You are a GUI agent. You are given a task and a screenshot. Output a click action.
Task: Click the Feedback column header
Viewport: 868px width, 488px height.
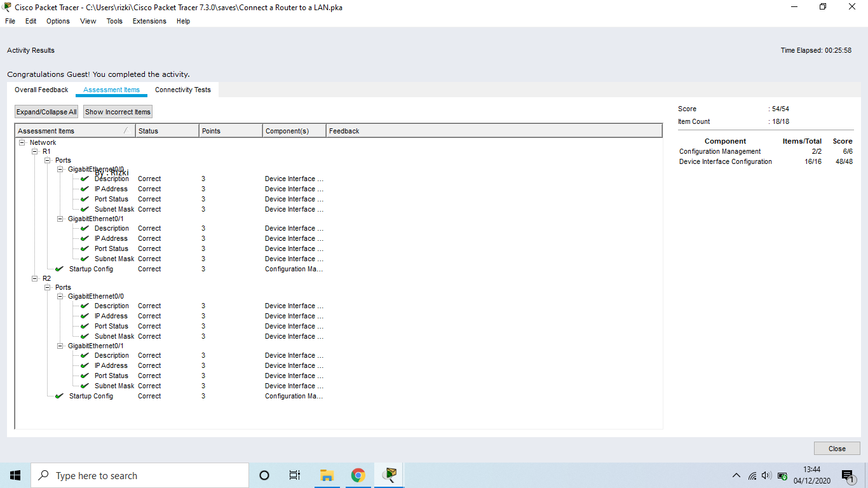494,131
